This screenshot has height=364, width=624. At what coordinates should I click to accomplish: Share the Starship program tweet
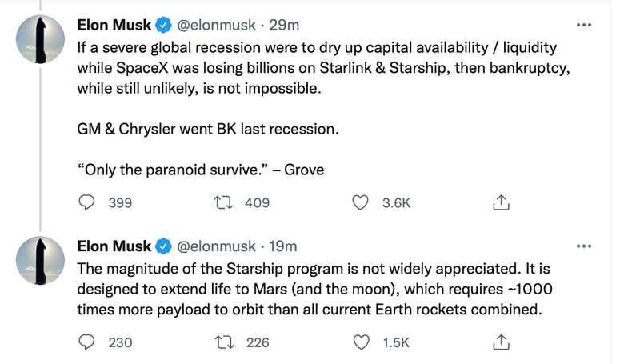click(501, 342)
